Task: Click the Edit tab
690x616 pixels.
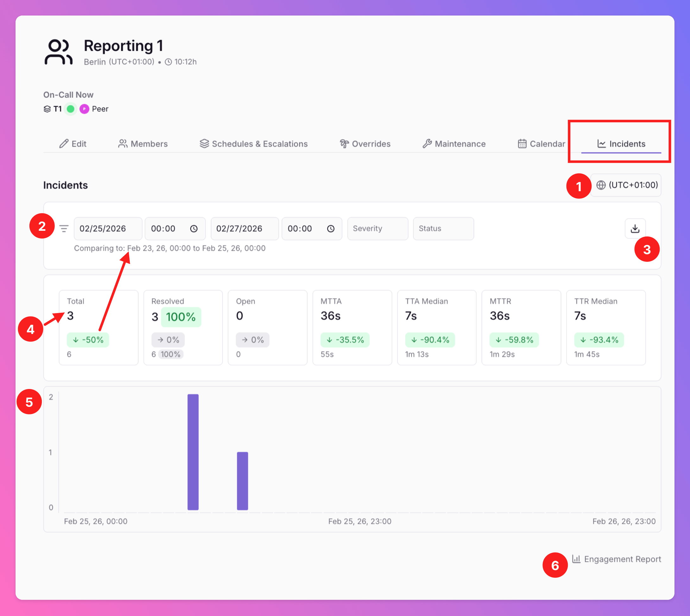Action: click(x=73, y=144)
